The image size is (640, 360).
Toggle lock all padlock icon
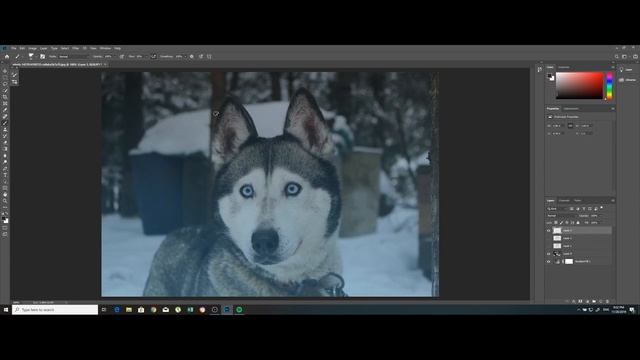click(x=578, y=222)
